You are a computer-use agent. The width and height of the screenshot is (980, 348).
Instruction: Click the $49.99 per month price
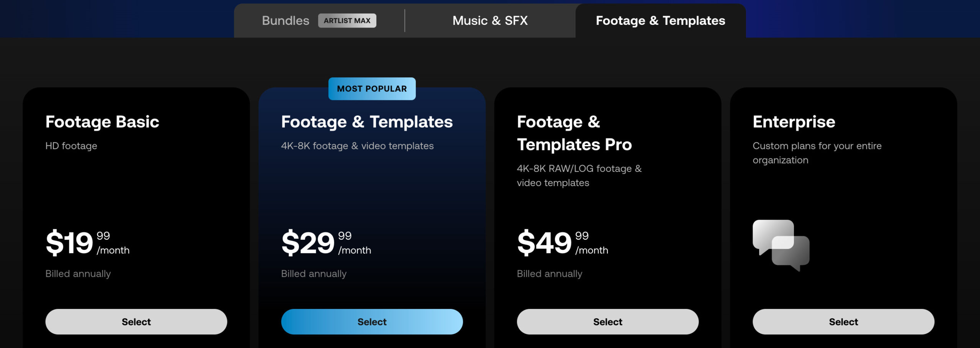pos(562,242)
